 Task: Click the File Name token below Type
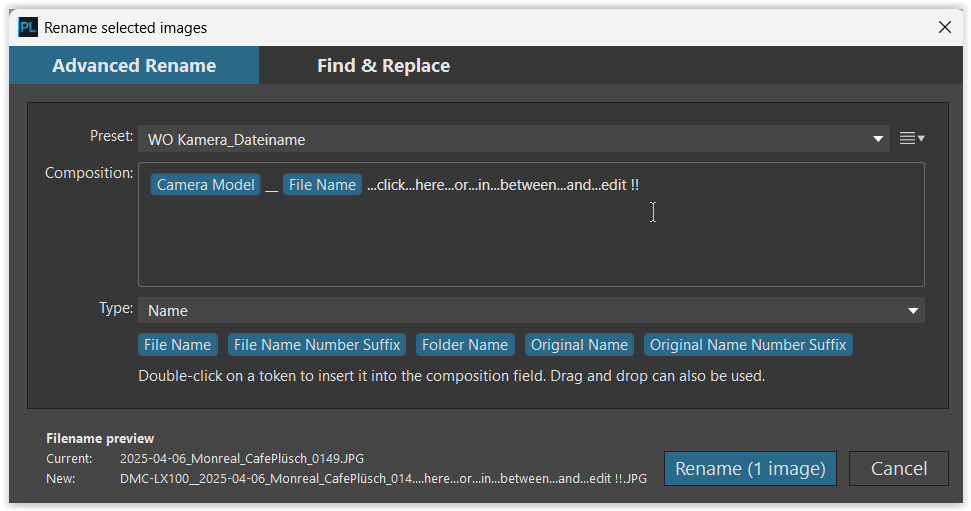[177, 345]
